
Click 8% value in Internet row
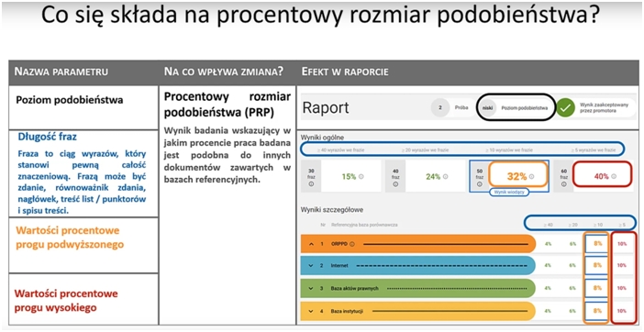pyautogui.click(x=597, y=265)
